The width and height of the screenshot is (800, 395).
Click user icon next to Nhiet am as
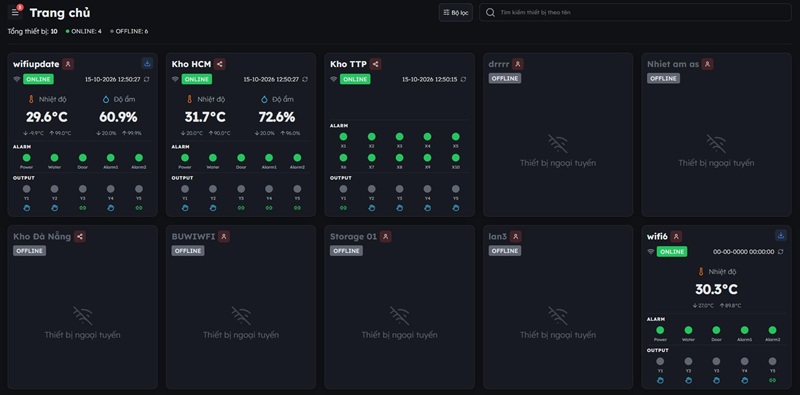coord(707,64)
